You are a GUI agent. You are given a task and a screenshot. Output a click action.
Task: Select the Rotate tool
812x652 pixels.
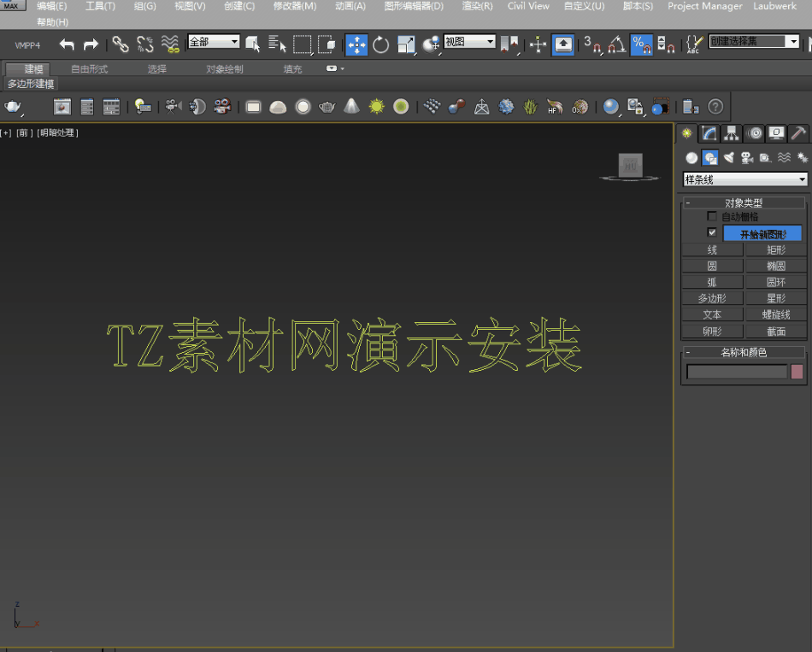point(380,44)
